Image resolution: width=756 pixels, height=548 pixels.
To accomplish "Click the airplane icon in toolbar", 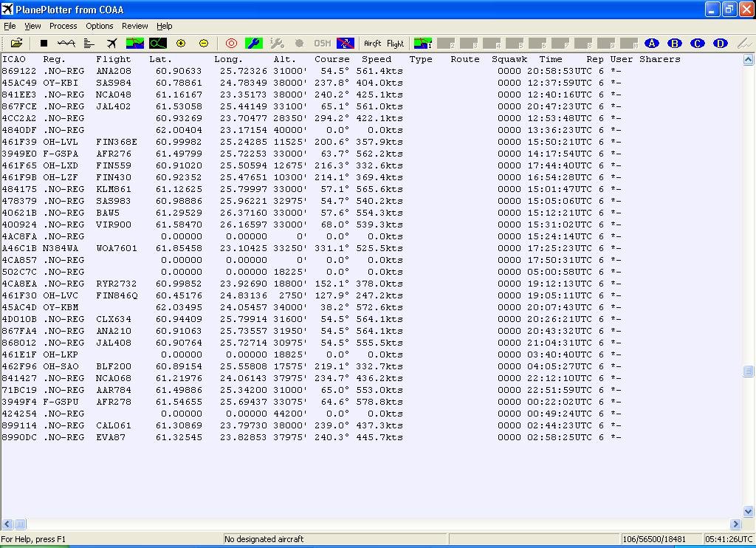I will coord(112,44).
